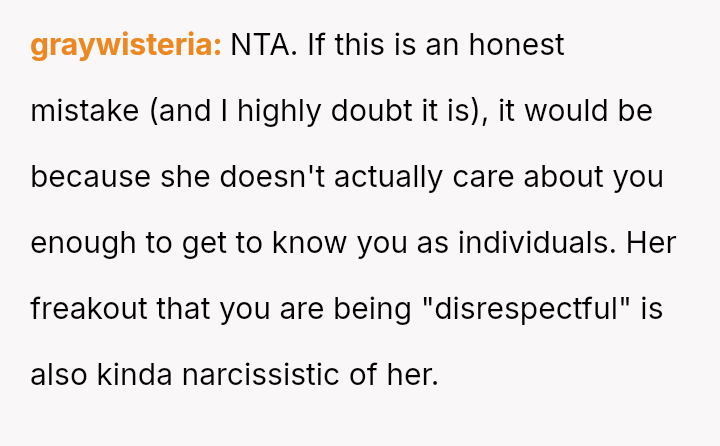Click the word "mistake" in the comment
The height and width of the screenshot is (446, 720).
pos(85,111)
